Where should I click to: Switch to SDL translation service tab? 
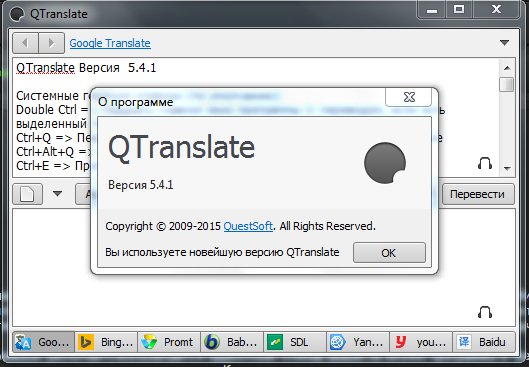295,342
